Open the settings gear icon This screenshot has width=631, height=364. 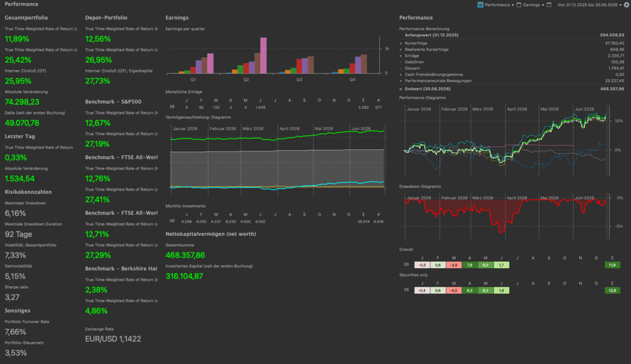[x=626, y=5]
